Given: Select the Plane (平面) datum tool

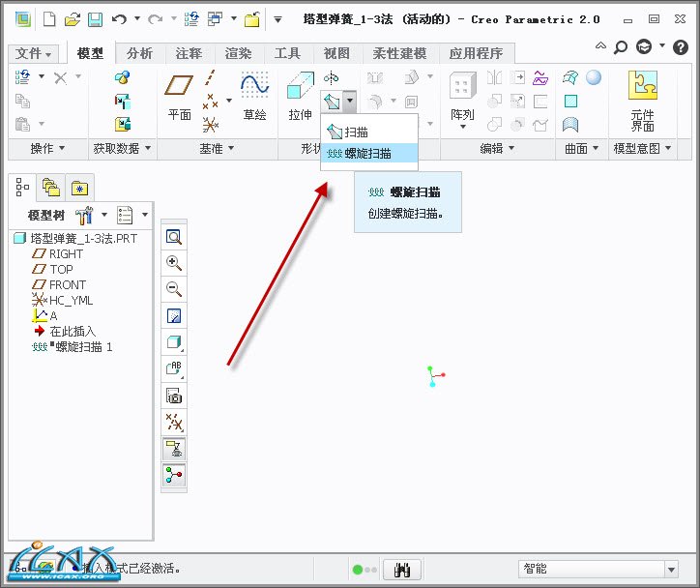Looking at the screenshot, I should 179,98.
